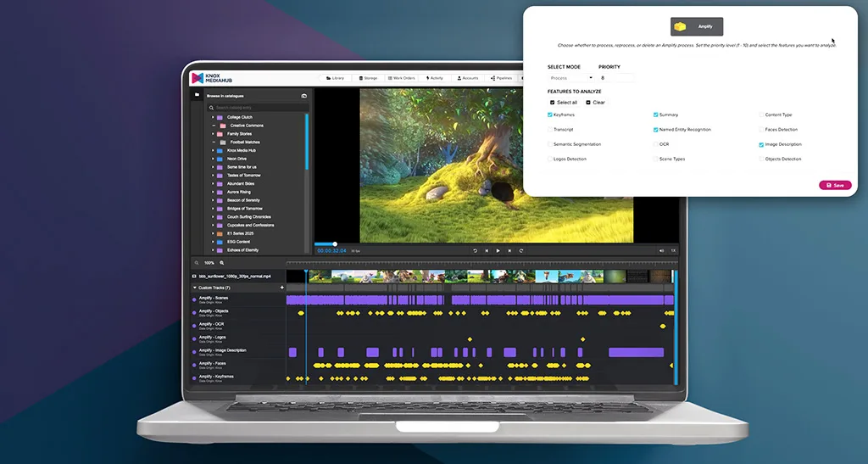Click icon right of Browse in catalogues
The height and width of the screenshot is (464, 868).
coord(303,96)
